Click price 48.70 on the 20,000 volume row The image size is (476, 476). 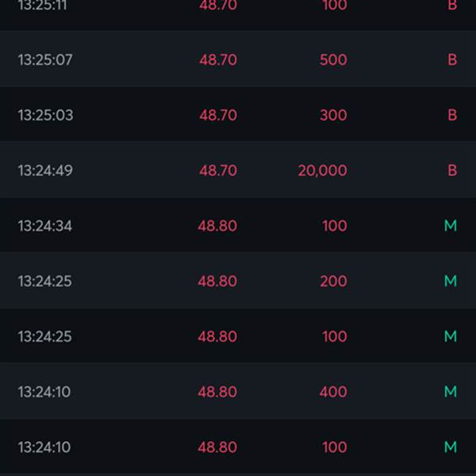click(x=218, y=171)
